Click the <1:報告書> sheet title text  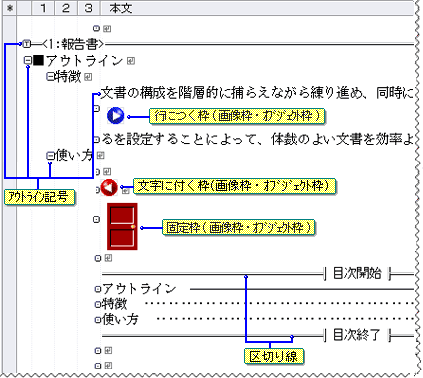(x=73, y=44)
